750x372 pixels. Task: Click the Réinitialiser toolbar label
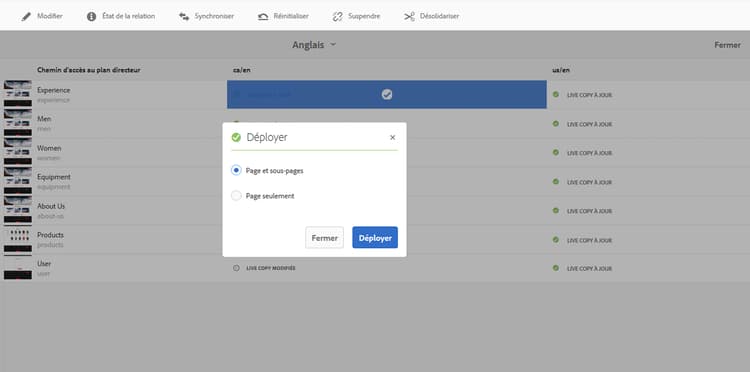[x=291, y=16]
